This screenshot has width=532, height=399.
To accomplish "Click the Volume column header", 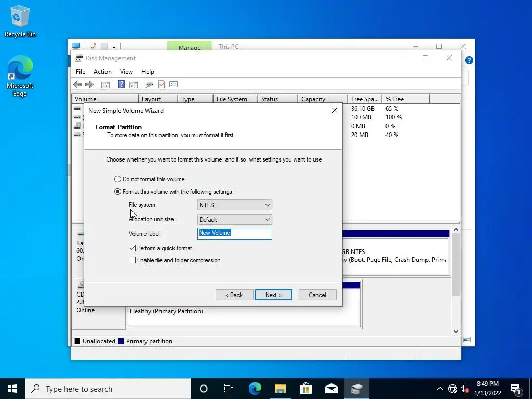I will click(105, 99).
